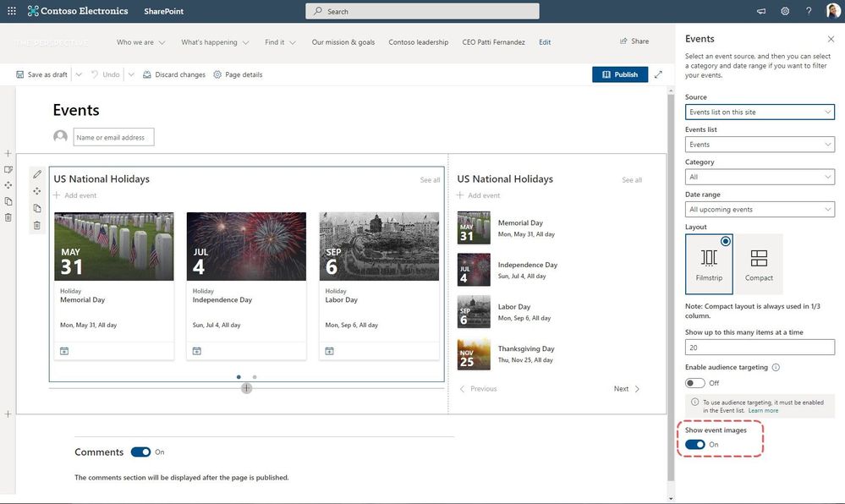Click the Learn more link
845x504 pixels.
pos(763,411)
